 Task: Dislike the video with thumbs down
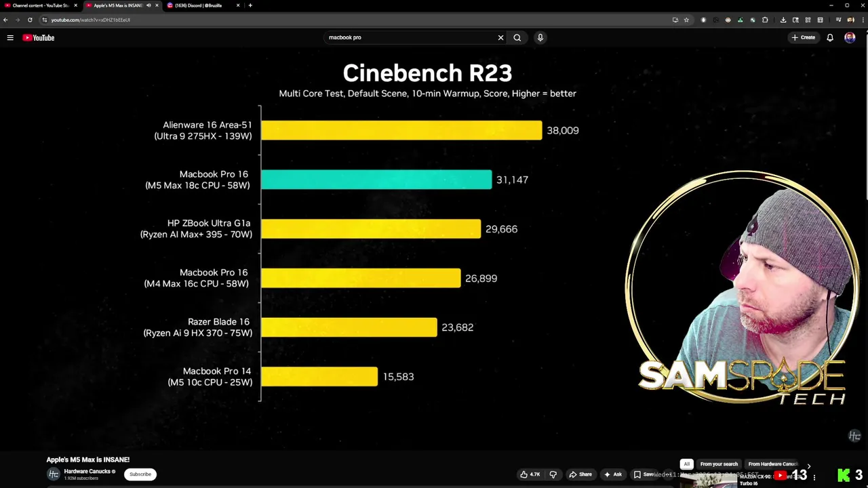[x=553, y=474]
